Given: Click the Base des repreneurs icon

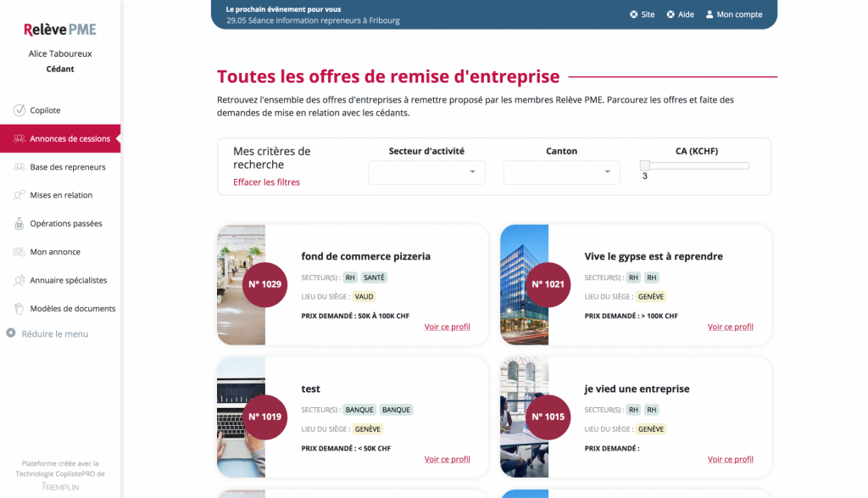Looking at the screenshot, I should pos(19,167).
